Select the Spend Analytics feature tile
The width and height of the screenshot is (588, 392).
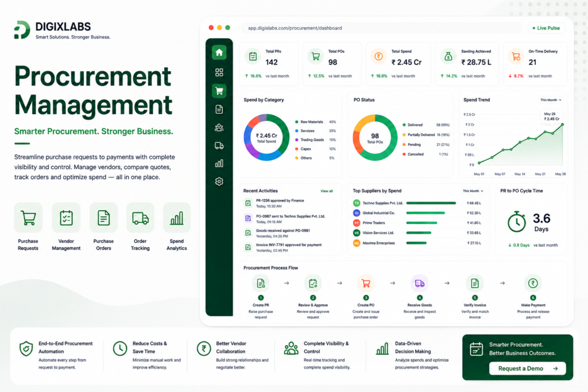point(177,227)
